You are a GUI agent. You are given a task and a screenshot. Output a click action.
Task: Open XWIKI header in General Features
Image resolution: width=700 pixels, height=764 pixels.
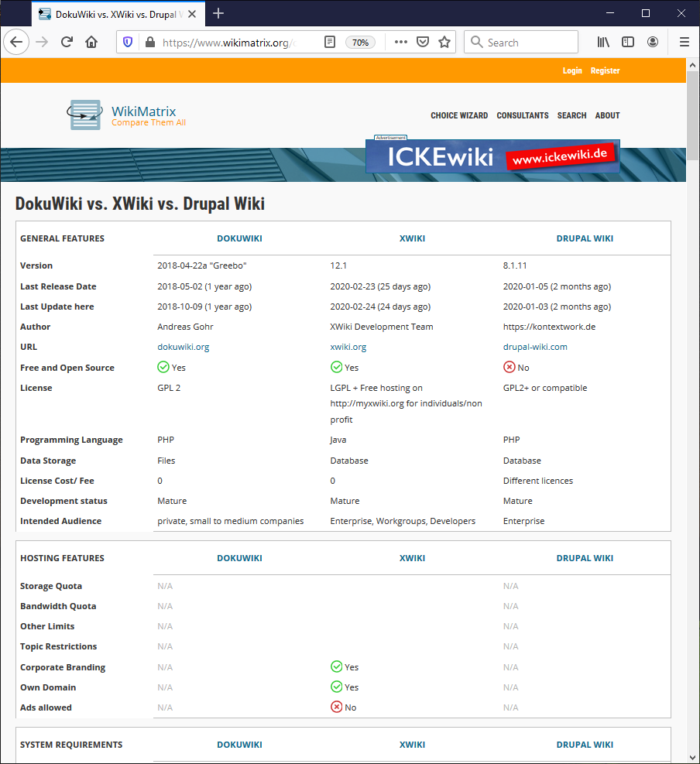pos(413,238)
